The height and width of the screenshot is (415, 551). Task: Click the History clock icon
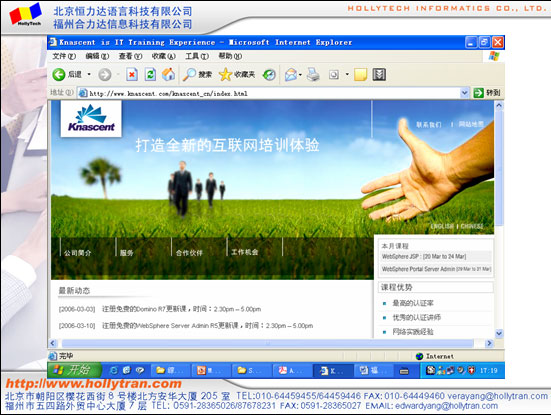pyautogui.click(x=270, y=74)
